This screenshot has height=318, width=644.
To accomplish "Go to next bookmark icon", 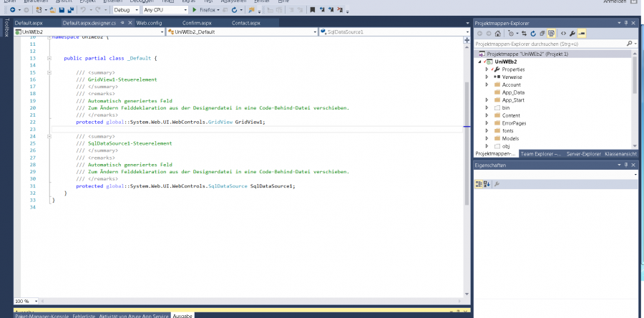I will tap(331, 9).
